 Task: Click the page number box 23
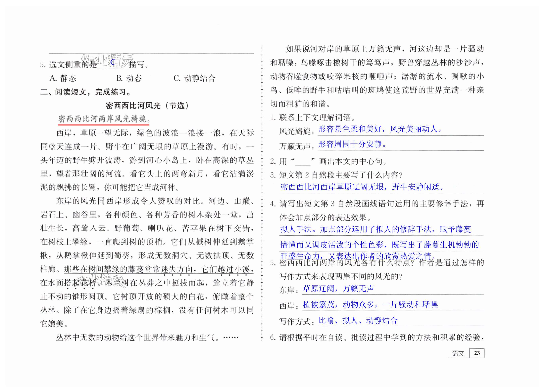477,353
